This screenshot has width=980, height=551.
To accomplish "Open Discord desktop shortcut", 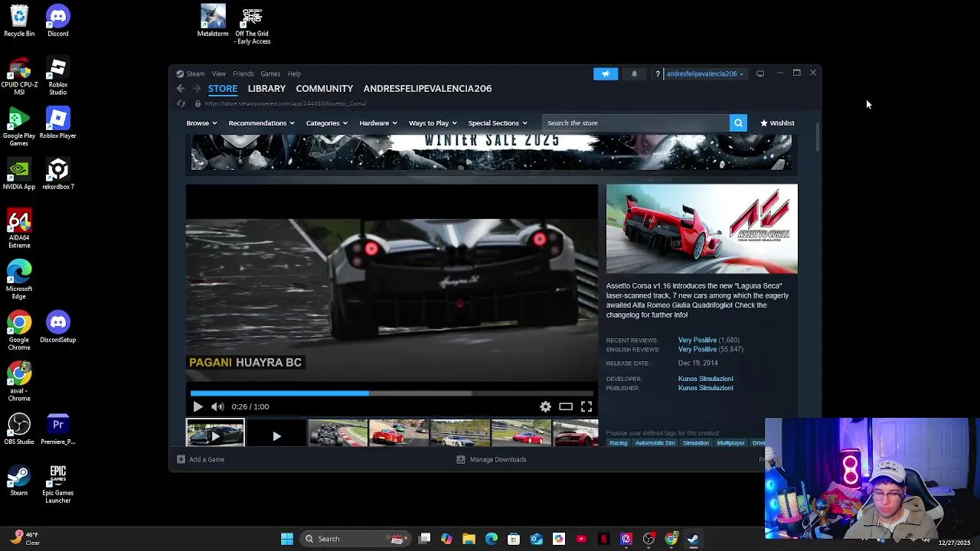I will [x=57, y=21].
